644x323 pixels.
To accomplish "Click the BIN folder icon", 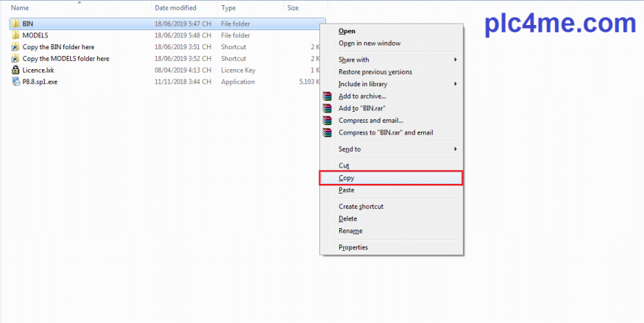I will click(x=15, y=24).
